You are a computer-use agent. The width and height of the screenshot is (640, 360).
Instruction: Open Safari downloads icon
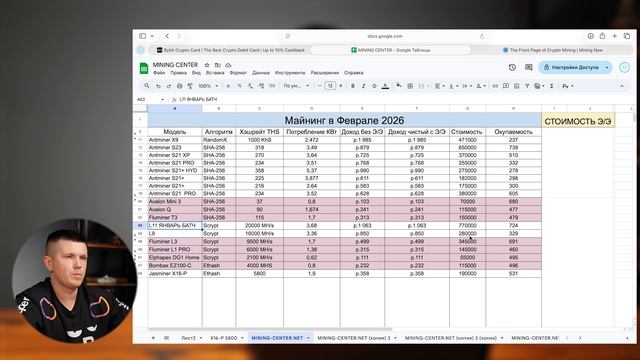(x=590, y=36)
